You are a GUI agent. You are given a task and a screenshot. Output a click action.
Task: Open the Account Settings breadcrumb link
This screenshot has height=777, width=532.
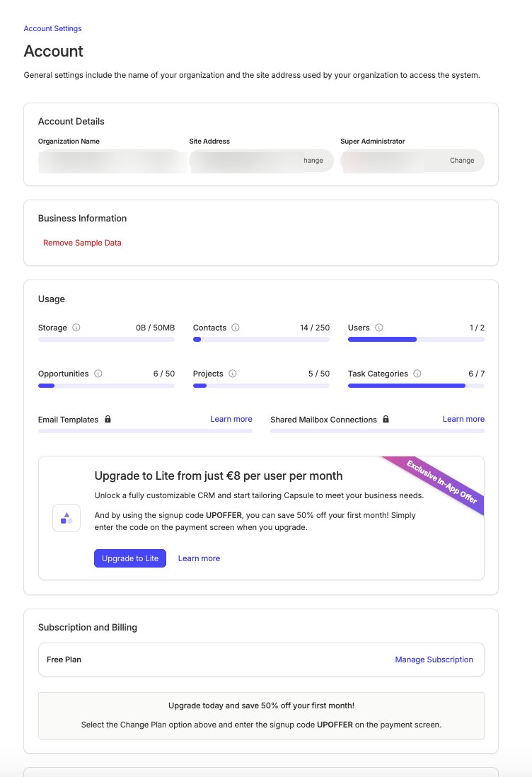(52, 29)
